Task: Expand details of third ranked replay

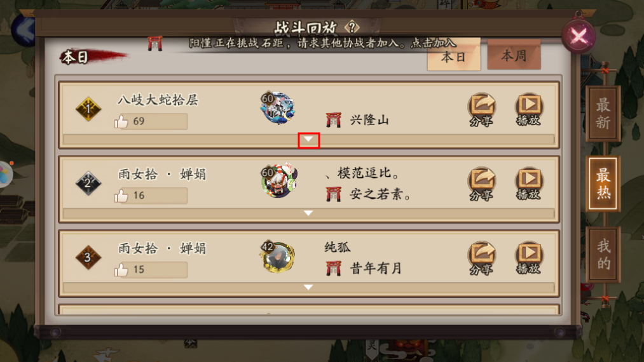Action: [308, 287]
